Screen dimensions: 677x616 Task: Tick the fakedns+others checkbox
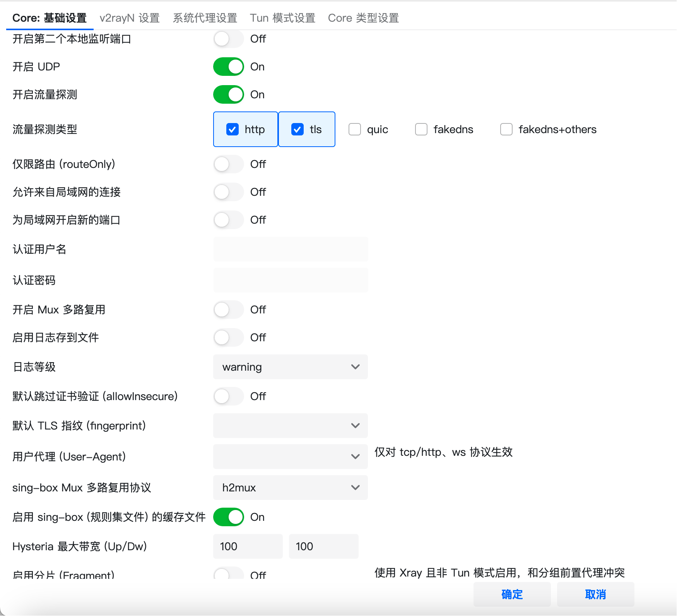[x=506, y=129]
